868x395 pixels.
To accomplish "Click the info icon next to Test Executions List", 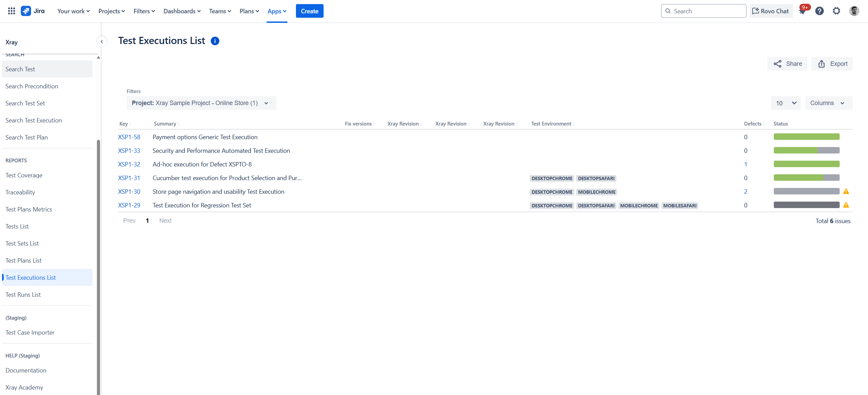I will pos(215,41).
